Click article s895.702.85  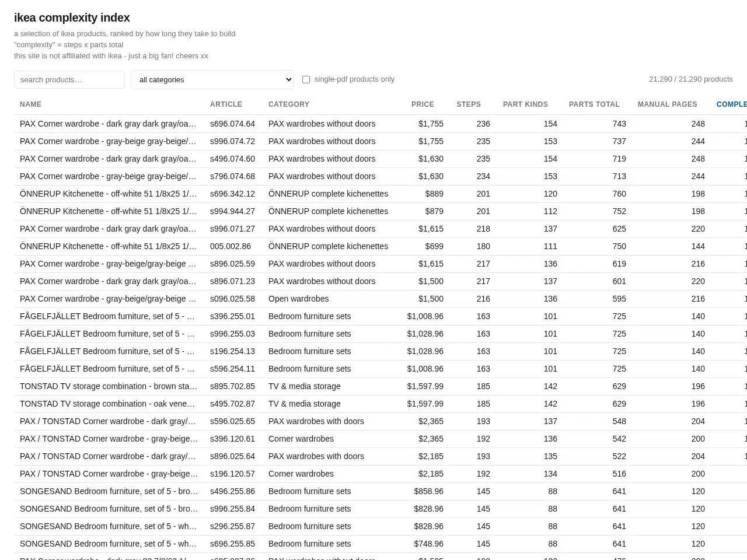click(232, 386)
